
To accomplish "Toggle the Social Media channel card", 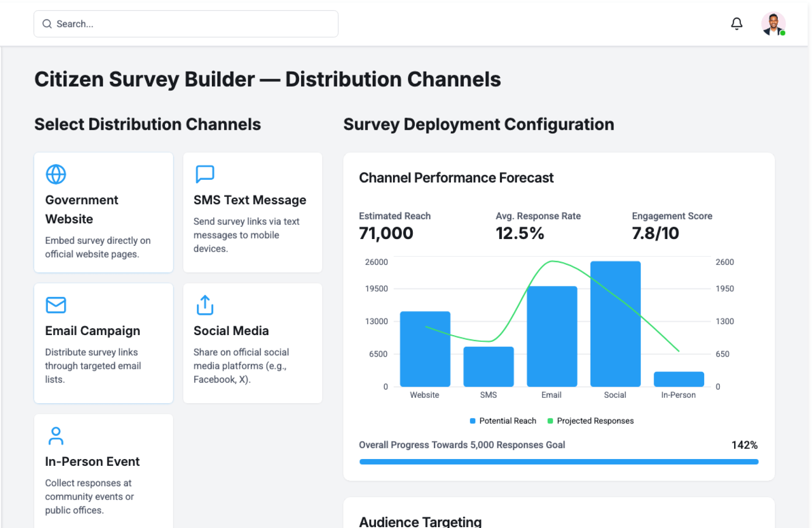I will coord(252,343).
